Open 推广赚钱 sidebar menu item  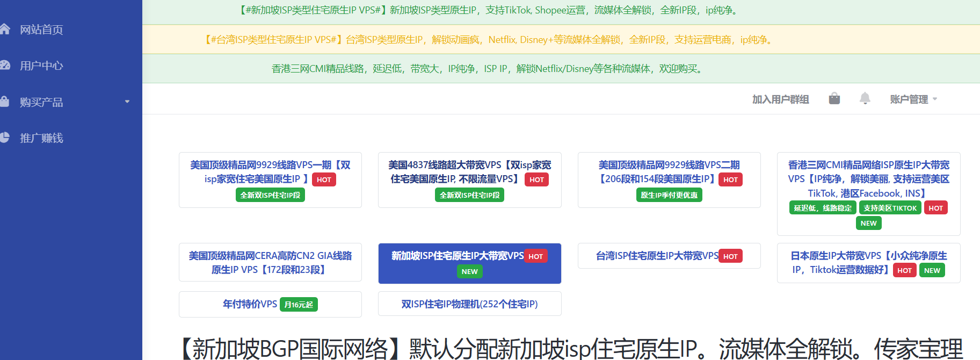pos(41,138)
